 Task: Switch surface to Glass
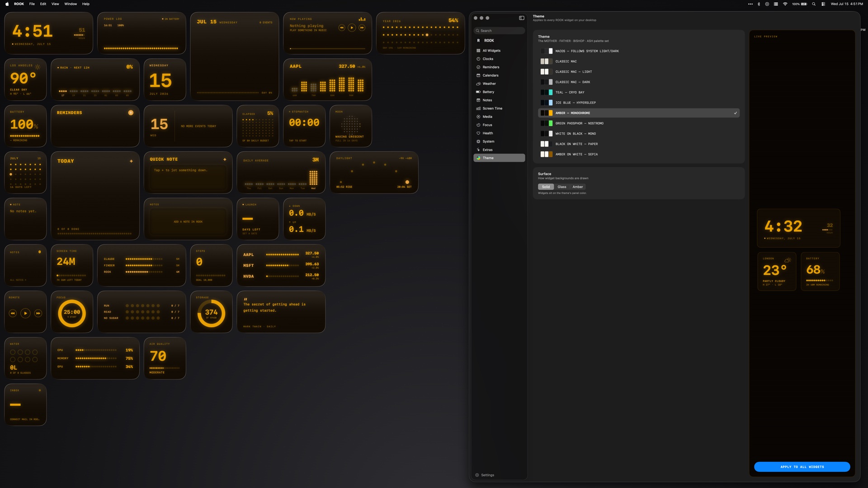click(x=562, y=187)
